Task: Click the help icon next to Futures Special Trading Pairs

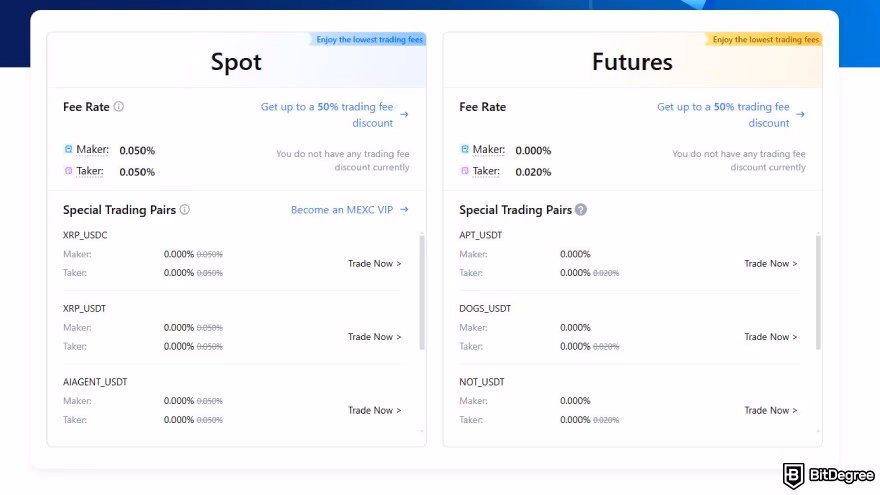Action: click(x=581, y=210)
